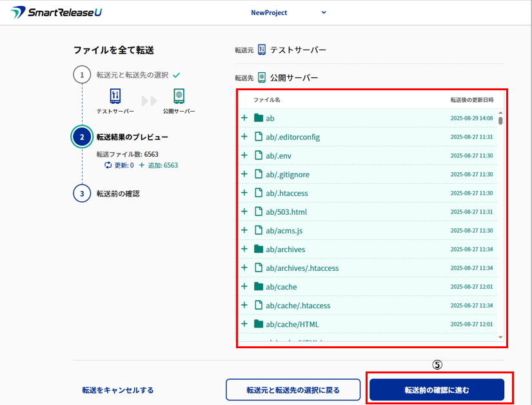Click the ab/cache/HTML folder icon
Screen dimensions: 532x405
point(259,324)
